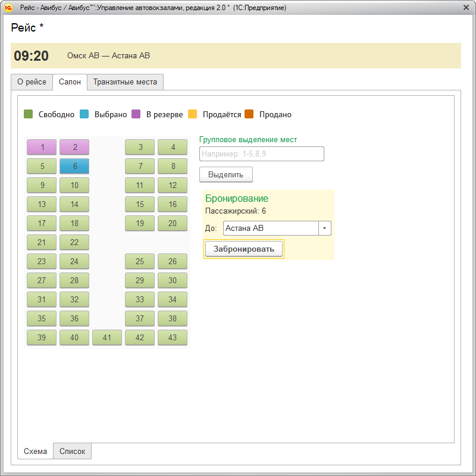Image resolution: width=476 pixels, height=476 pixels.
Task: Open the destination dropdown arrow
Action: point(325,228)
